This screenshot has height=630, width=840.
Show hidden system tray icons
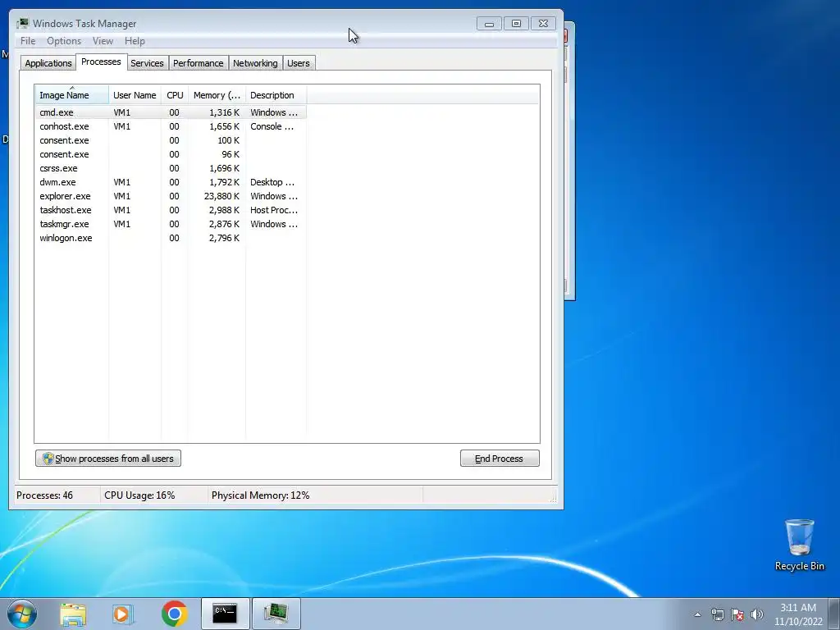(x=697, y=614)
